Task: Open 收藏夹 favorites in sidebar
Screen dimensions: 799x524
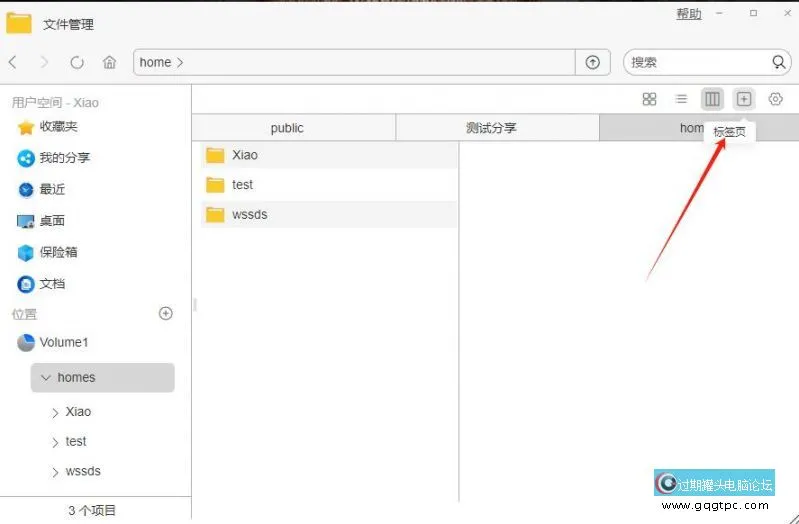Action: tap(47, 126)
